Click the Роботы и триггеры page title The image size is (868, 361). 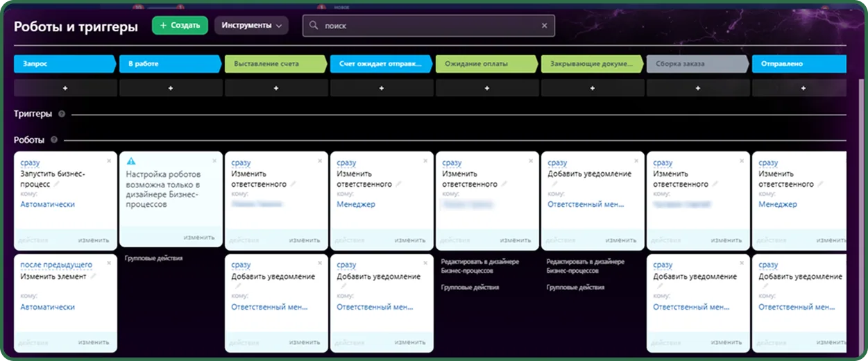76,26
